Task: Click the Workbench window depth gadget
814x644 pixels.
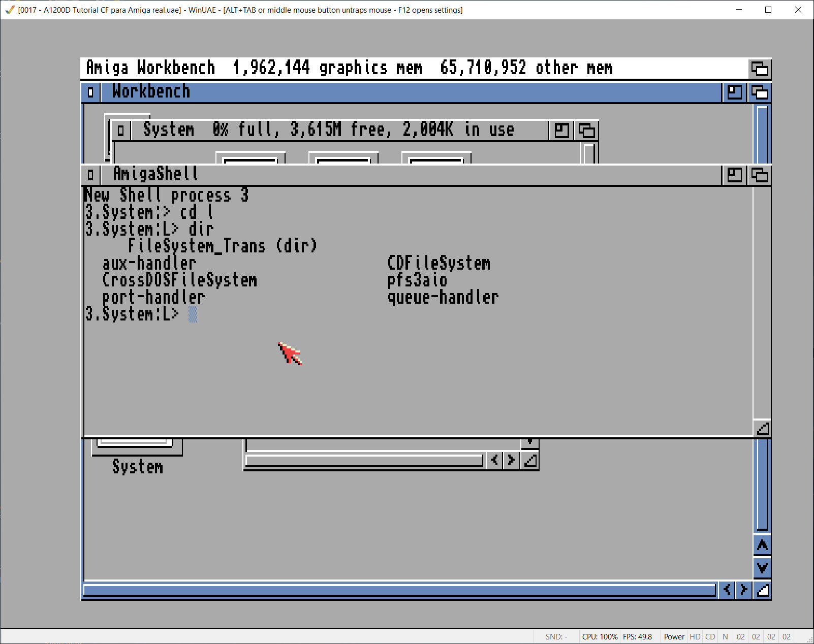Action: pos(760,92)
